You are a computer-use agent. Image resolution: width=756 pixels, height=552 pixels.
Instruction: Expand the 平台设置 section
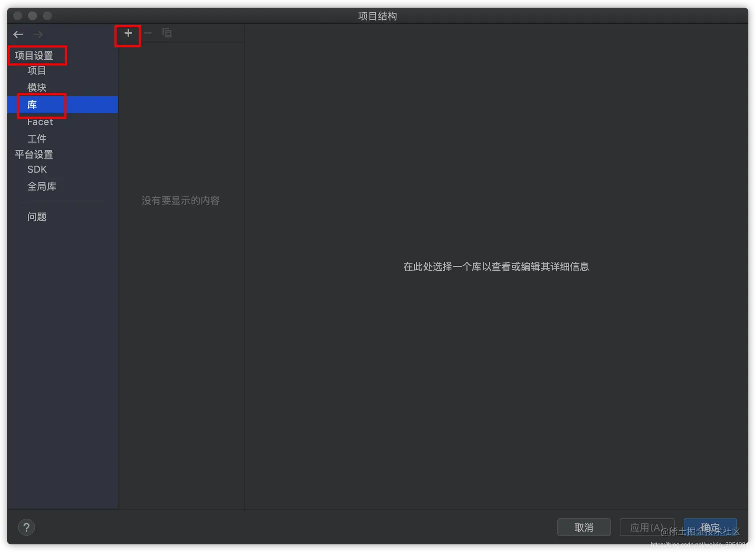pos(33,154)
